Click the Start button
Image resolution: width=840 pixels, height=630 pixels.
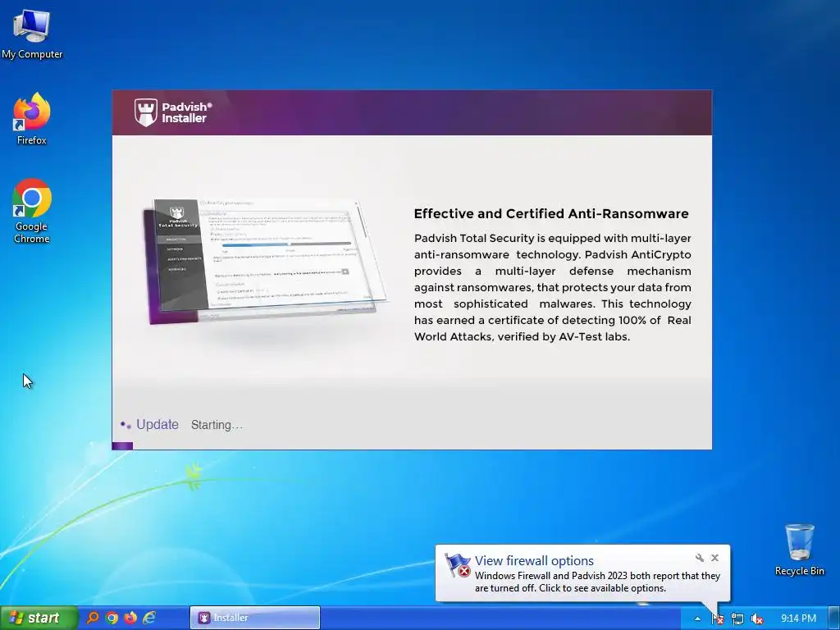click(38, 618)
